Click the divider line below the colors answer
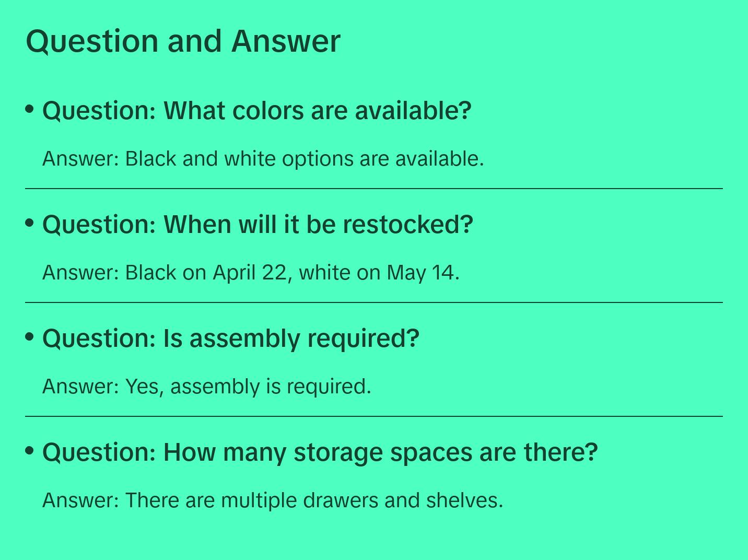Viewport: 748px width, 560px height. (x=374, y=189)
